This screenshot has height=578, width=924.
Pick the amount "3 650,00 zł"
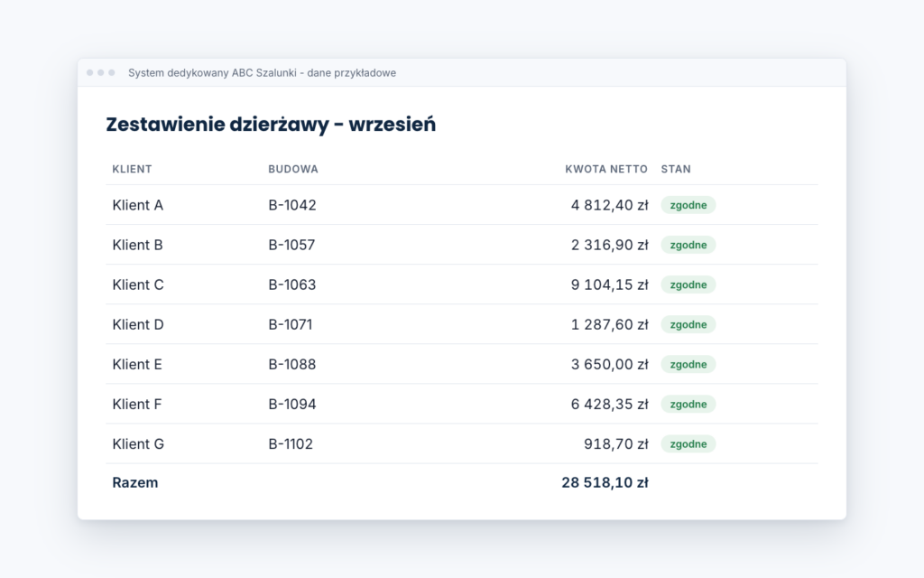point(609,365)
